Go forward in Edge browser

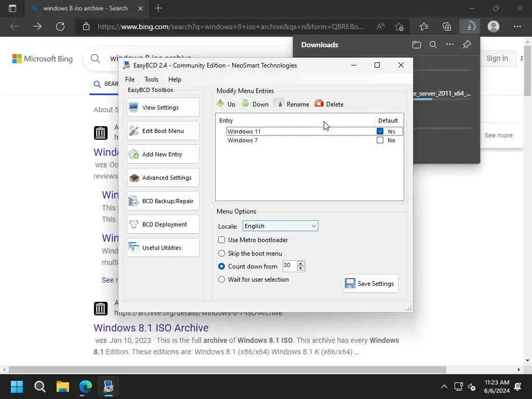click(x=37, y=26)
